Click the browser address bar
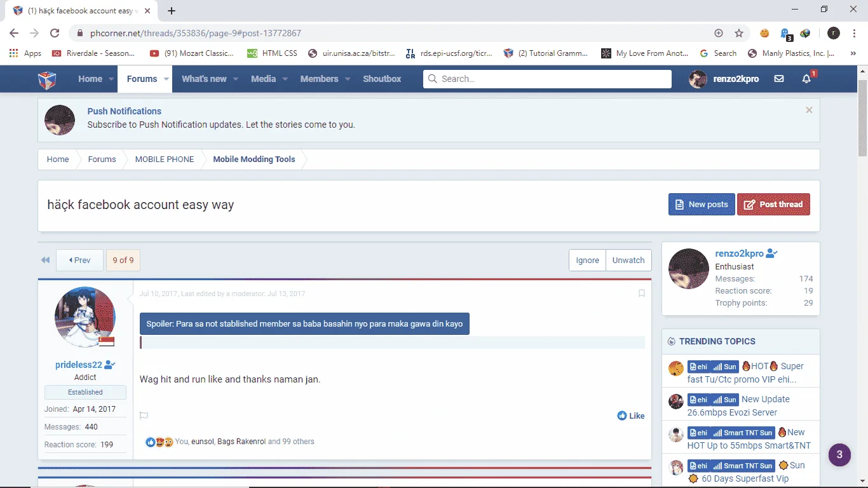This screenshot has height=488, width=868. pyautogui.click(x=394, y=33)
